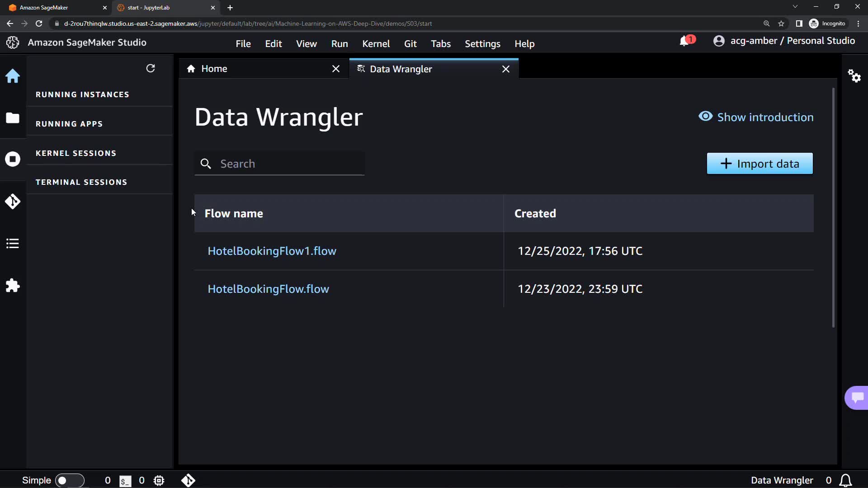Open Running Terminals and Kernels icon
Viewport: 868px width, 488px height.
coord(13,159)
